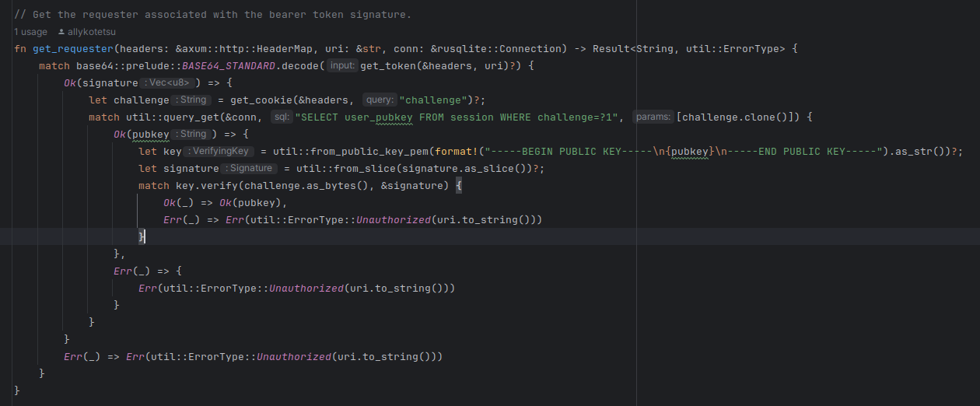Viewport: 980px width, 406px height.
Task: Click the "params:" parameter inlay hint
Action: 652,117
